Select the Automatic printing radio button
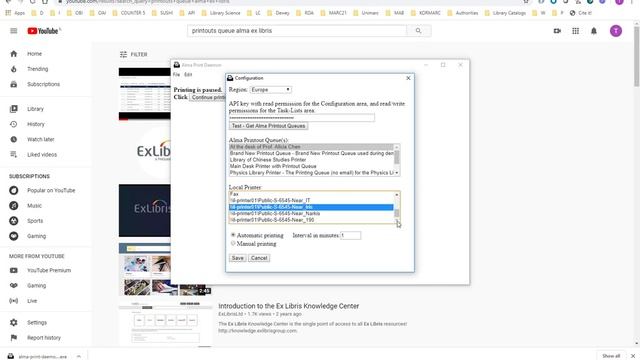Image resolution: width=640 pixels, height=360 pixels. click(x=233, y=235)
